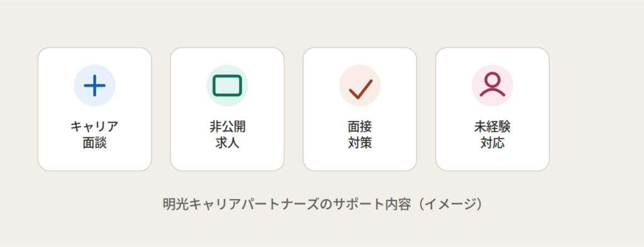Image resolution: width=644 pixels, height=247 pixels.
Task: Click the brown checkmark icon
Action: tap(360, 89)
